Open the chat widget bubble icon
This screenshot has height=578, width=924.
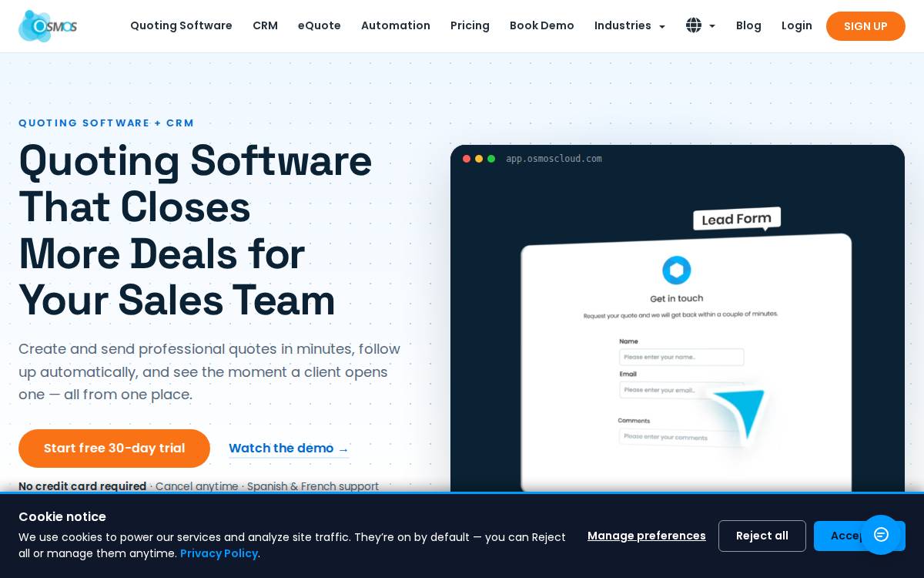(881, 535)
